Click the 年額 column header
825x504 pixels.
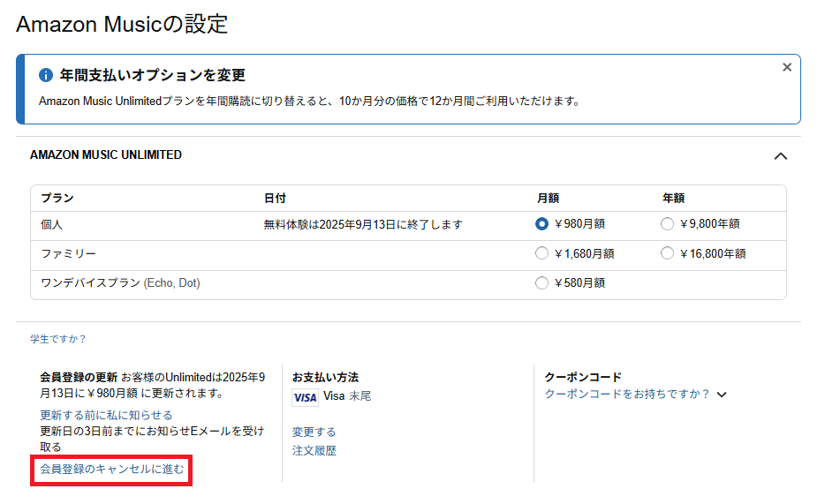(673, 198)
